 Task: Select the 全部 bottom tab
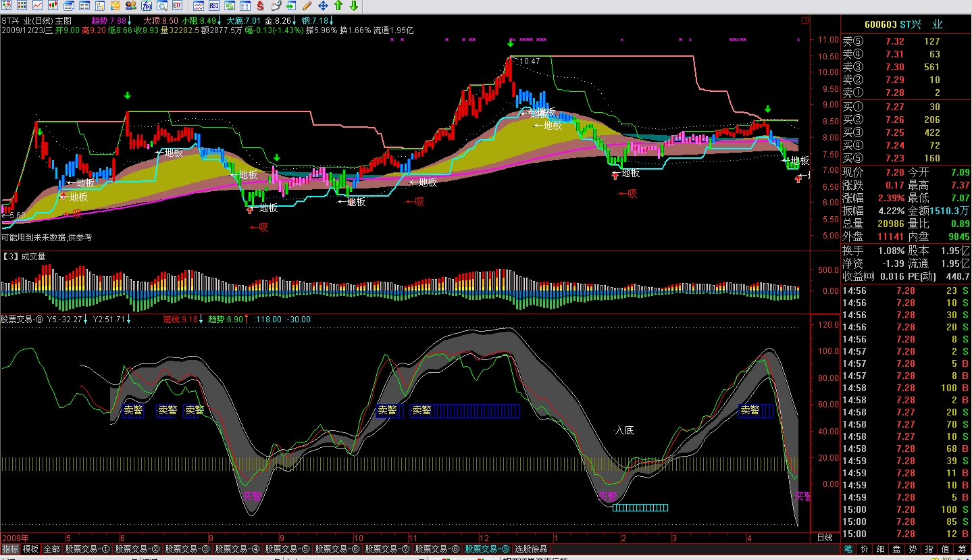(x=52, y=549)
